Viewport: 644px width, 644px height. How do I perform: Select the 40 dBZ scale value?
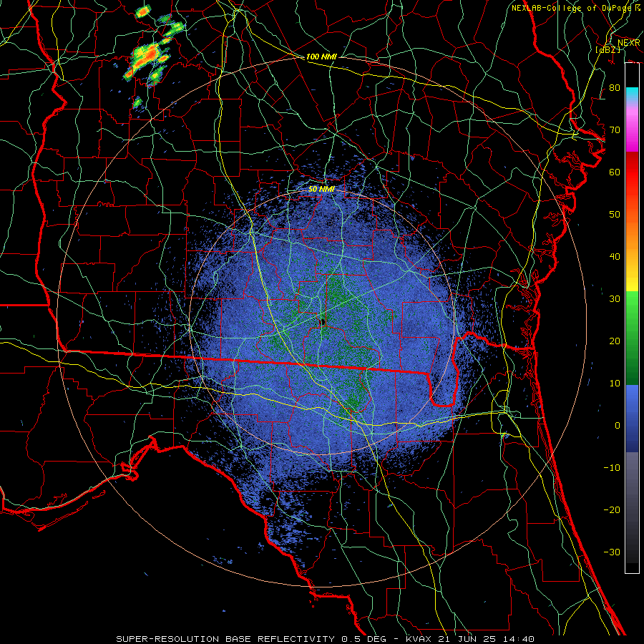point(615,257)
